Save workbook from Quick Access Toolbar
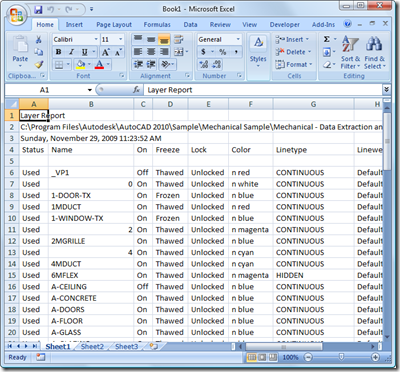 39,9
